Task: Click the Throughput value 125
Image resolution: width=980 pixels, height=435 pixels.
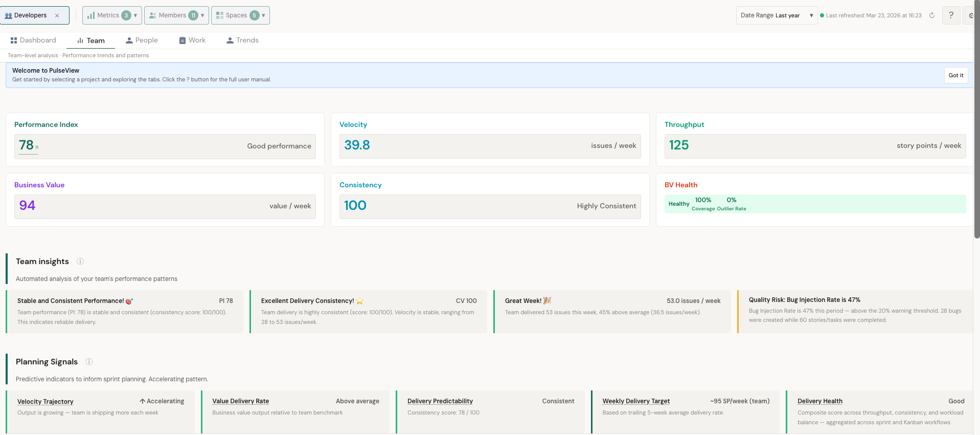Action: [x=679, y=145]
